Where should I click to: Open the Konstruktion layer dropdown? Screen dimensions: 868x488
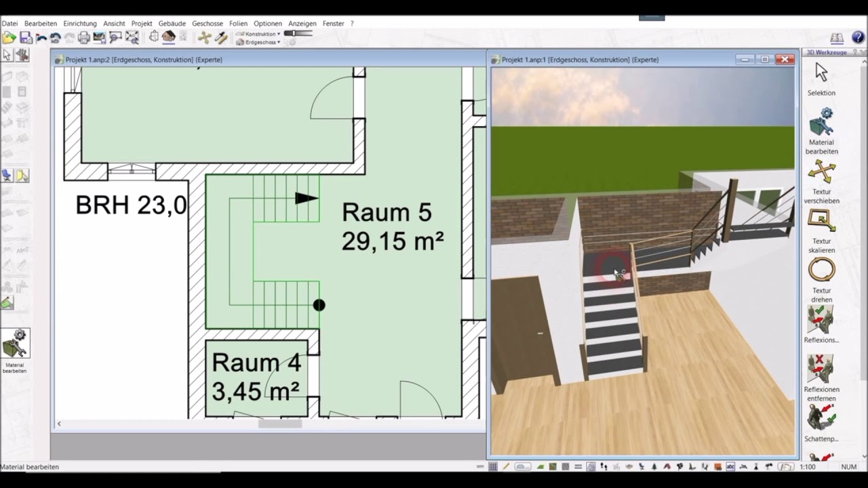pos(258,34)
